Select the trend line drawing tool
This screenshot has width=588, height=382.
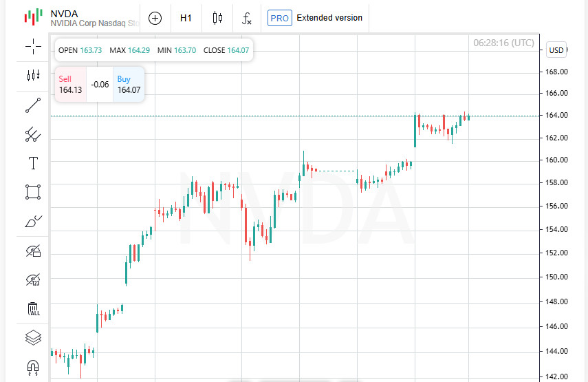coord(33,105)
